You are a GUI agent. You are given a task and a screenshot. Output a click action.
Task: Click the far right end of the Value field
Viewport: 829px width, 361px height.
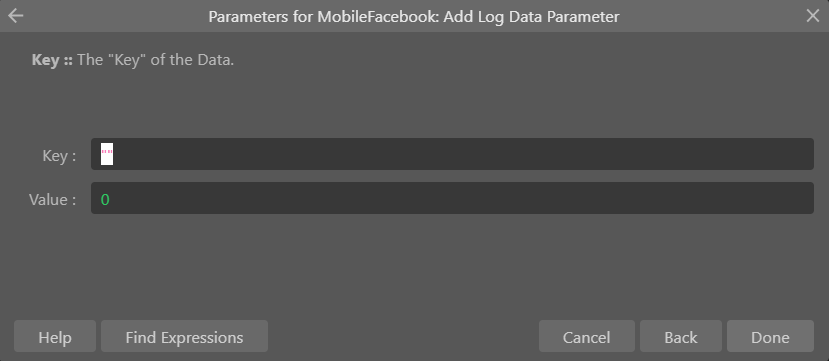[x=806, y=198]
